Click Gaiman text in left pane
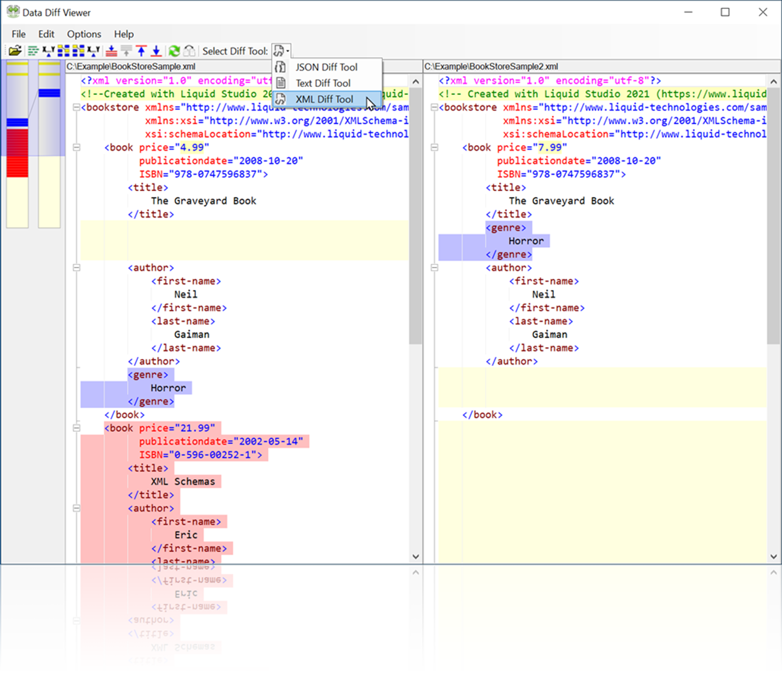Viewport: 782px width, 700px height. pos(191,334)
